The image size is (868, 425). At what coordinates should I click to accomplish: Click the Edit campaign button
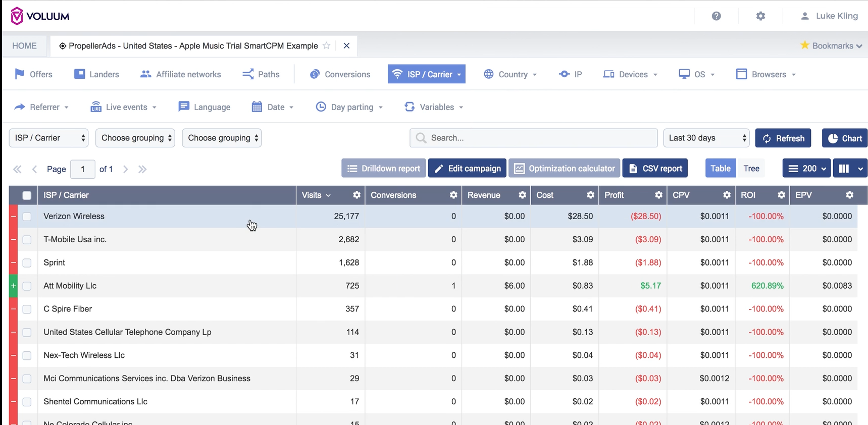pos(467,169)
